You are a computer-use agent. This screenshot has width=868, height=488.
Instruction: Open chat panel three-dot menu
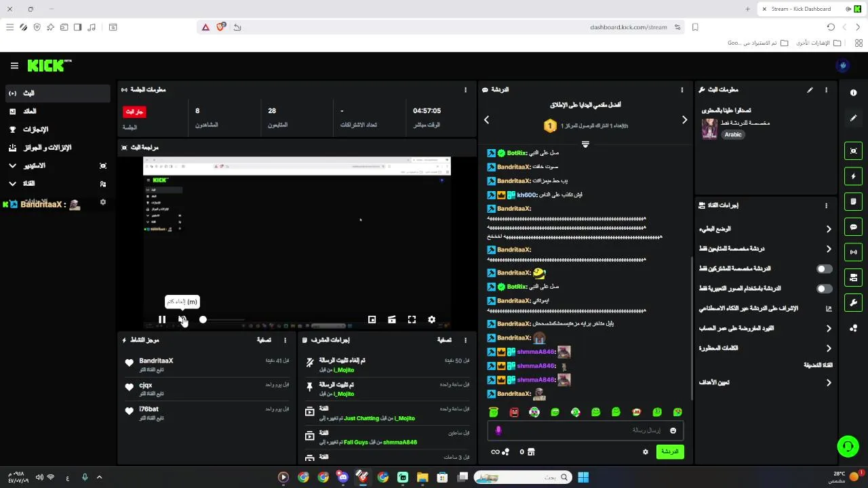682,89
